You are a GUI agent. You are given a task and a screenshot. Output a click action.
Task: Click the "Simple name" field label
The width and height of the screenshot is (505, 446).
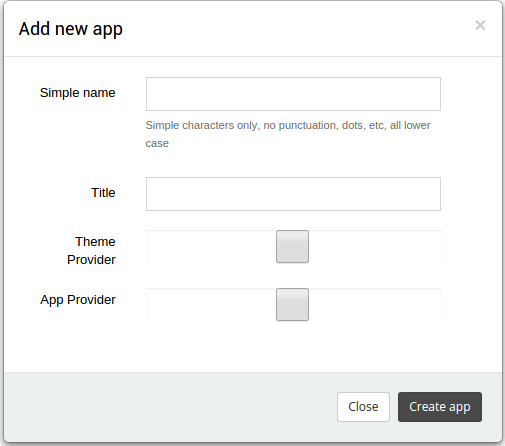point(78,93)
